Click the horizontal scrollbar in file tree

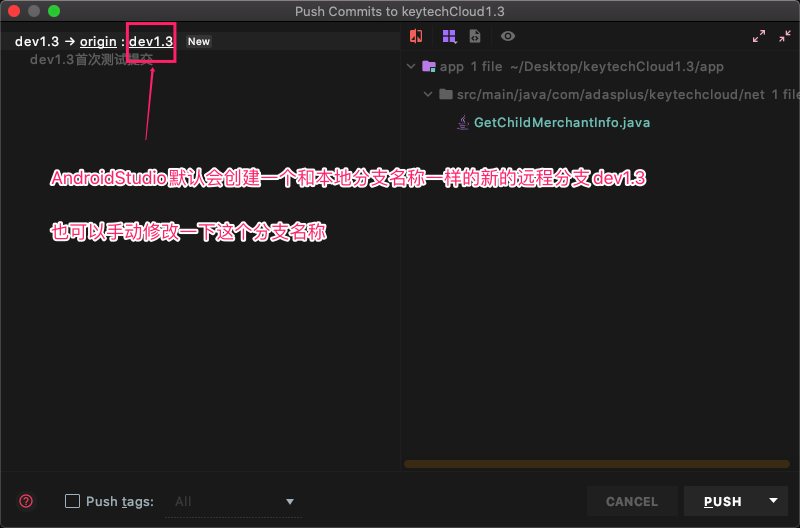[597, 464]
